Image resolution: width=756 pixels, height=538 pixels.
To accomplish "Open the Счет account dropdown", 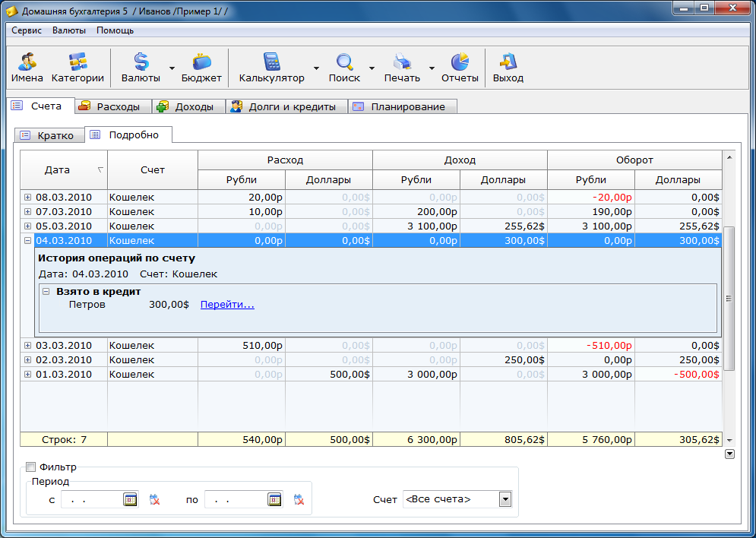I will (x=505, y=499).
